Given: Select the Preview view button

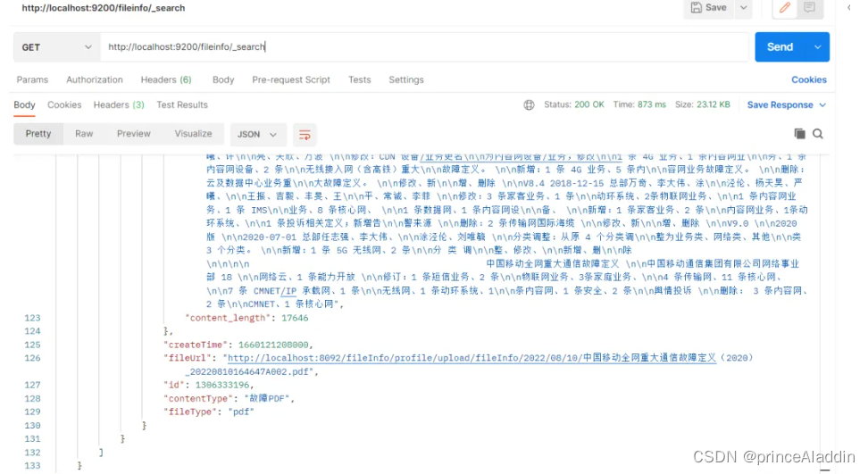Looking at the screenshot, I should (x=133, y=134).
